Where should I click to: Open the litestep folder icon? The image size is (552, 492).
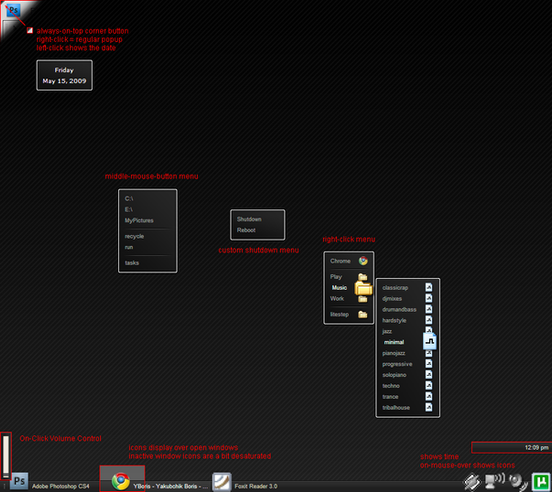tap(363, 314)
